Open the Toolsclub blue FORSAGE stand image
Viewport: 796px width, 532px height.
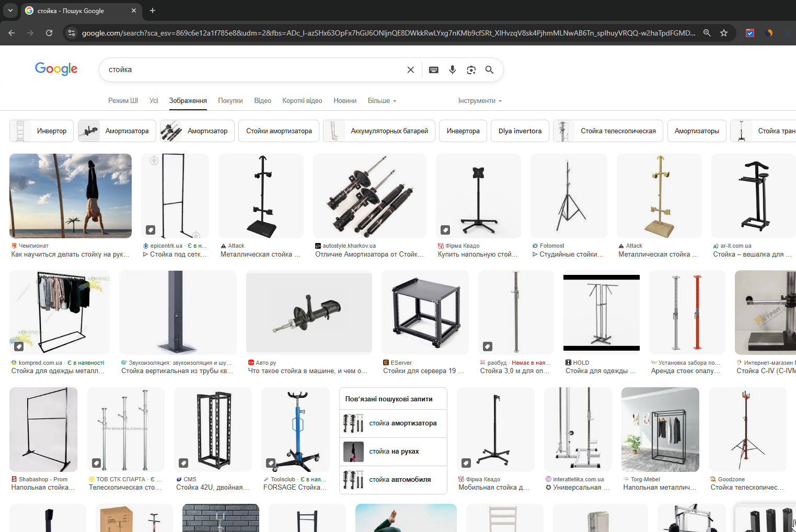tap(295, 430)
